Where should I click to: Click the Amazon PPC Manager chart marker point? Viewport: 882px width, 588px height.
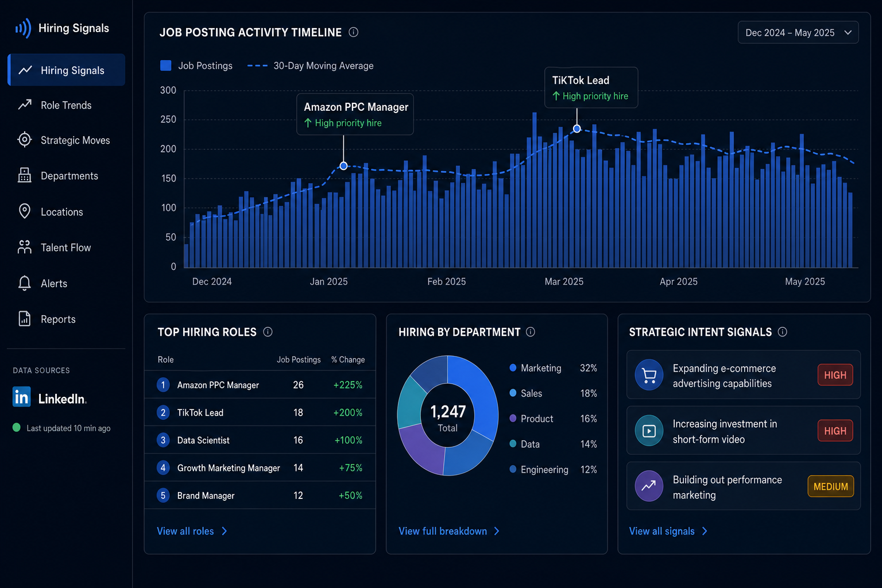343,166
